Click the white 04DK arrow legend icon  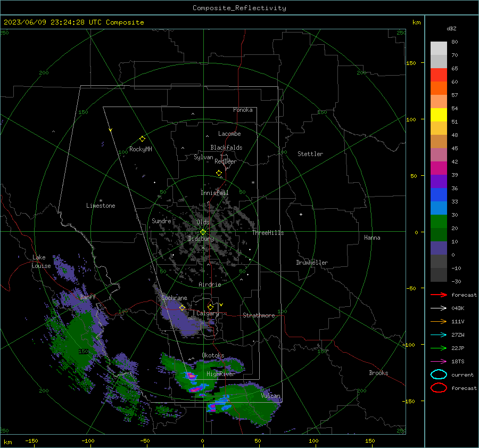point(439,308)
